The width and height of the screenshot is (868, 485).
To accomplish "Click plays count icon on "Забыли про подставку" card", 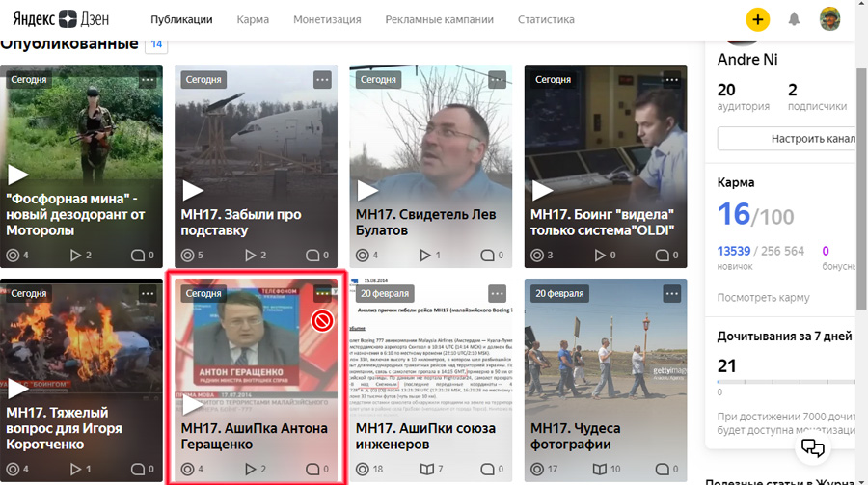I will click(x=250, y=256).
